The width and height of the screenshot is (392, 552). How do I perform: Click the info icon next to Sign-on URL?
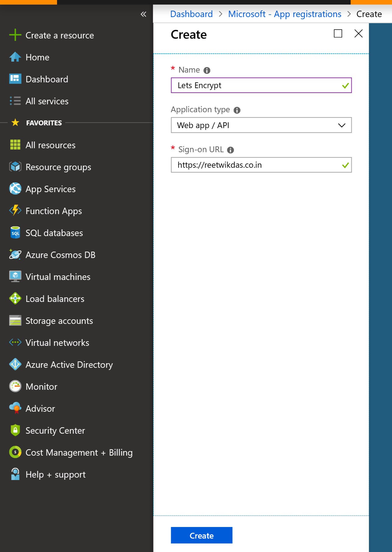pos(231,150)
